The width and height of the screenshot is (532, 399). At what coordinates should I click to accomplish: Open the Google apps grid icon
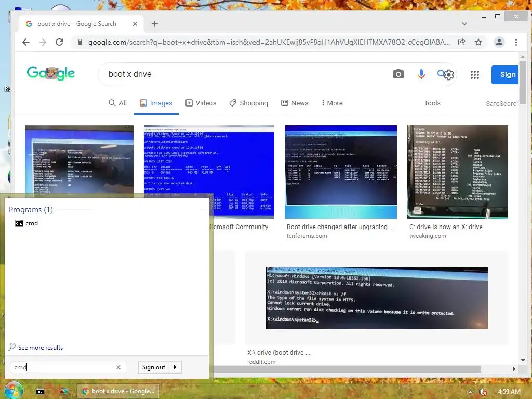coord(475,75)
